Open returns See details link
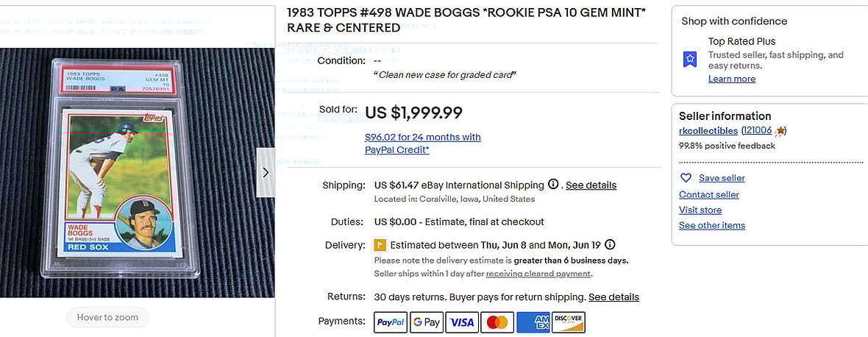 (x=613, y=297)
